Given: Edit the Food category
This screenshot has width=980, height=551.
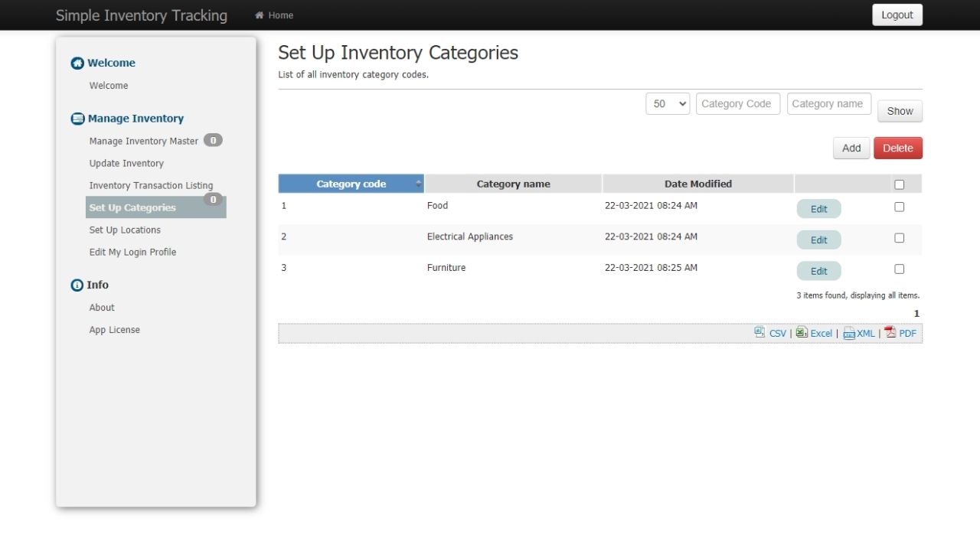Looking at the screenshot, I should [x=818, y=209].
